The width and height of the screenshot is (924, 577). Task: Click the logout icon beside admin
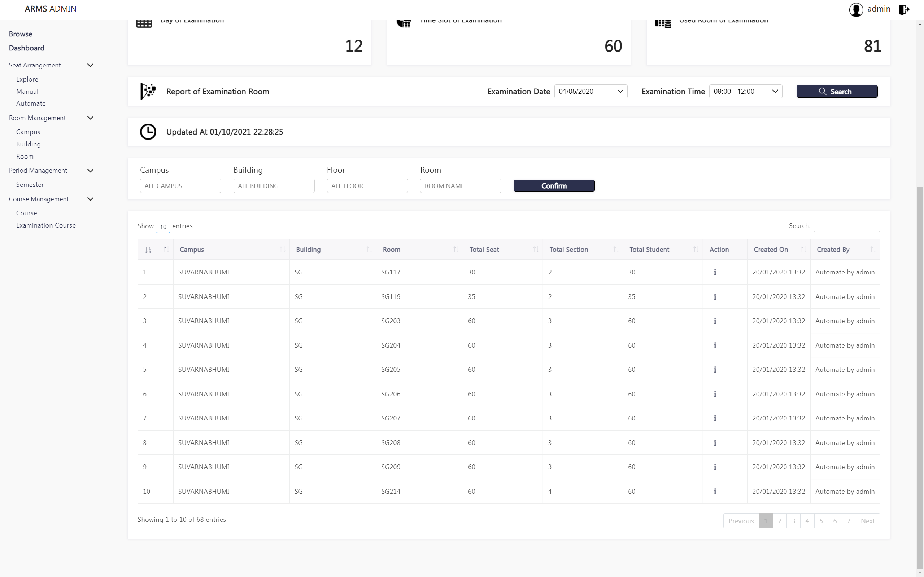click(x=904, y=9)
